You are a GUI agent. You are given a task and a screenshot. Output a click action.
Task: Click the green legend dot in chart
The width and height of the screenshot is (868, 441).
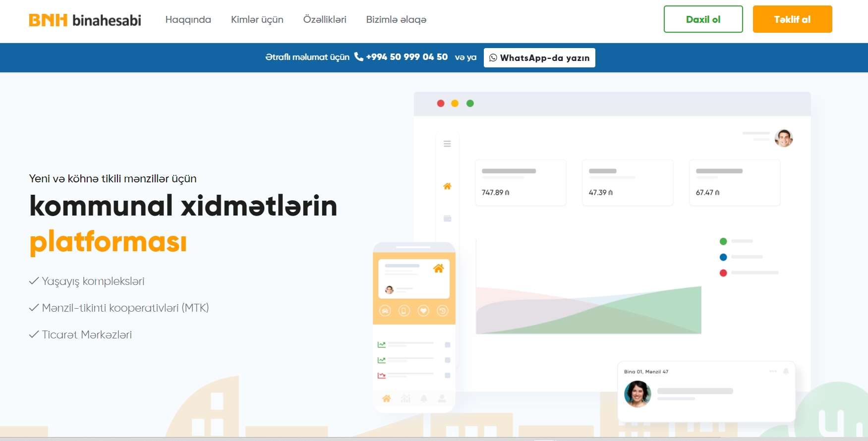723,241
